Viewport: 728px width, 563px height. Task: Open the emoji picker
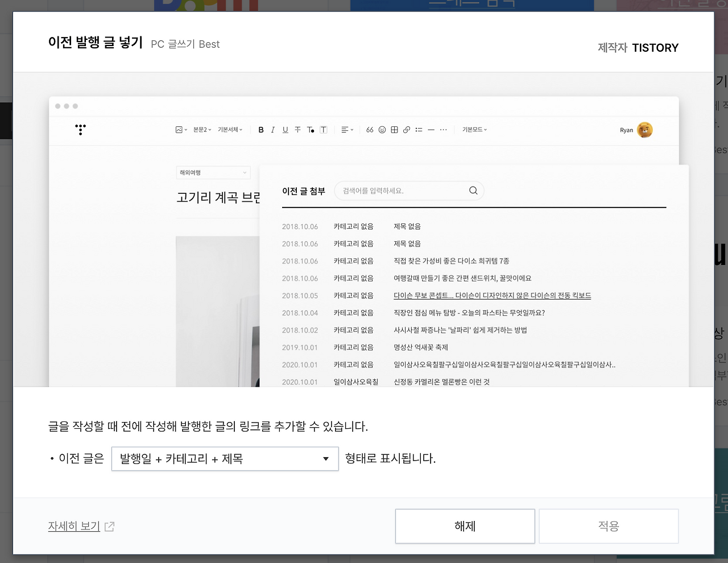[x=382, y=130]
